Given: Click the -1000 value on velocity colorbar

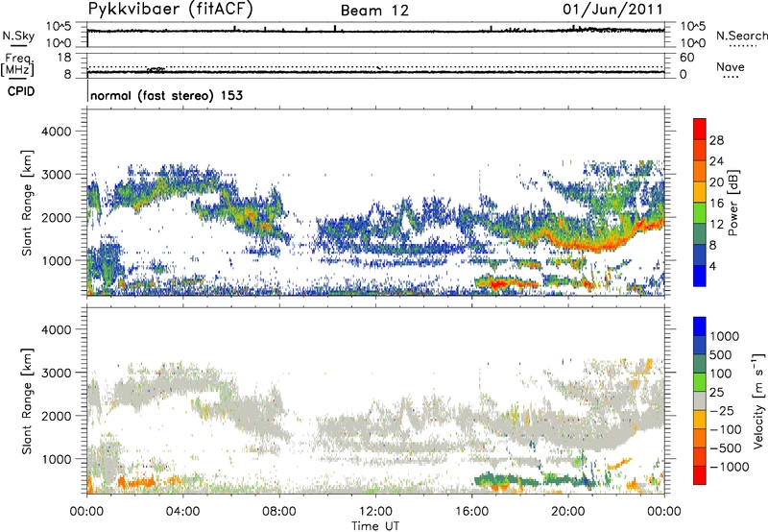Looking at the screenshot, I should pyautogui.click(x=729, y=467).
